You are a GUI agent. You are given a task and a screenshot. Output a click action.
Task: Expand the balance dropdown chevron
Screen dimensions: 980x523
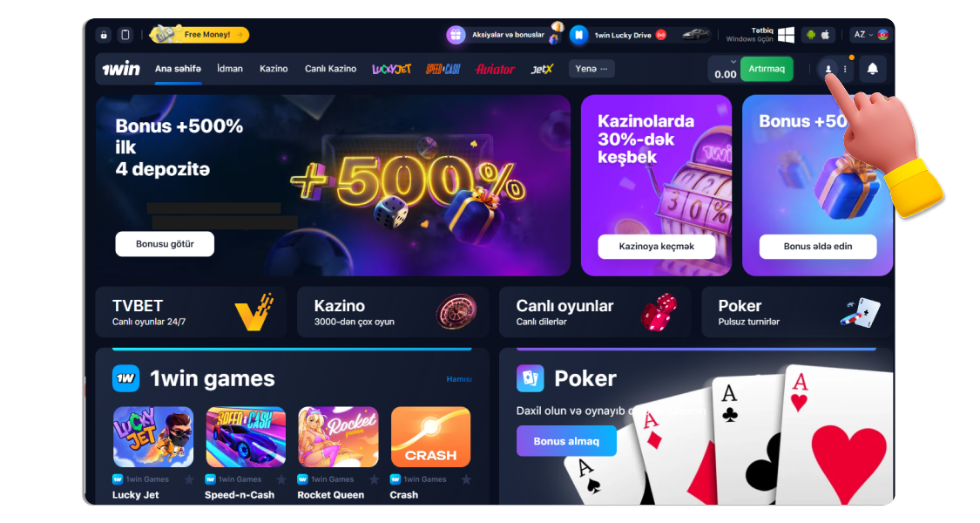[x=733, y=62]
